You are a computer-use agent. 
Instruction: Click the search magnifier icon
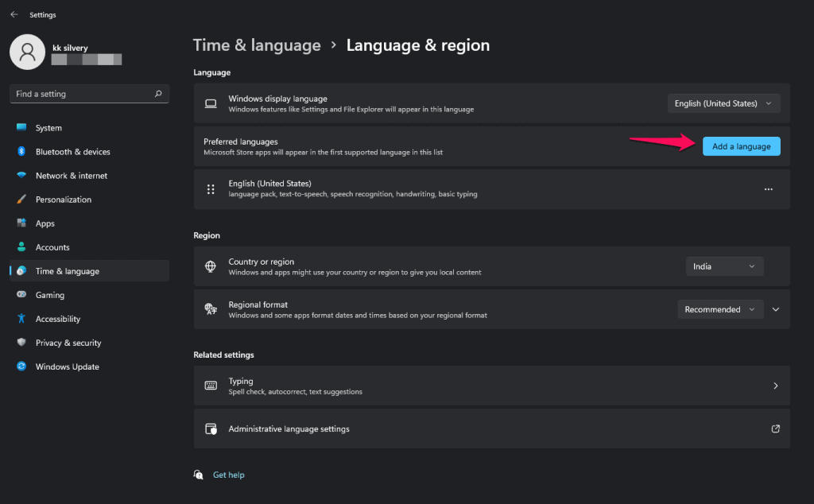click(158, 94)
